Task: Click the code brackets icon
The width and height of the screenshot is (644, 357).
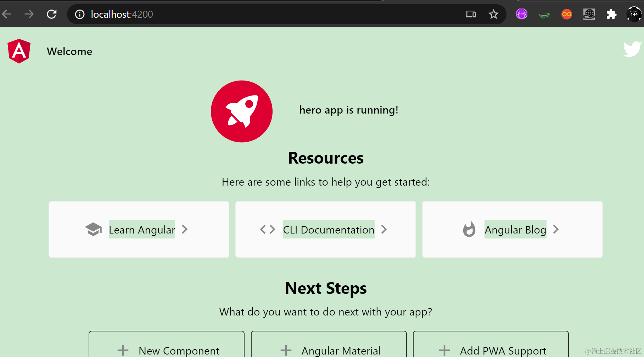Action: [268, 229]
